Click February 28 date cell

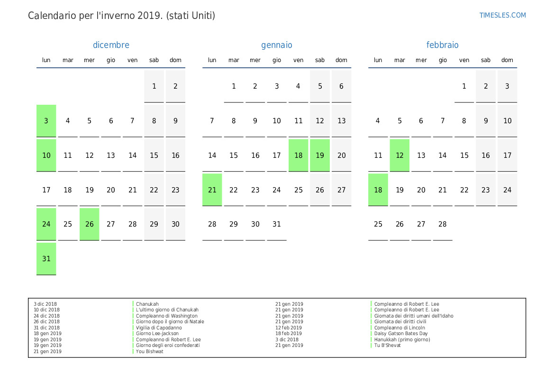point(443,224)
